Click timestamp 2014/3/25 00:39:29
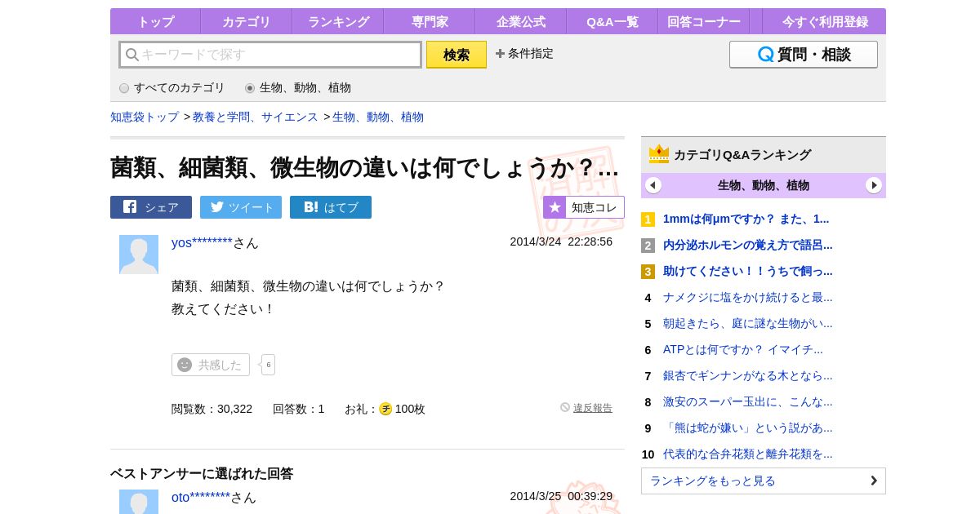This screenshot has width=980, height=514. point(561,496)
